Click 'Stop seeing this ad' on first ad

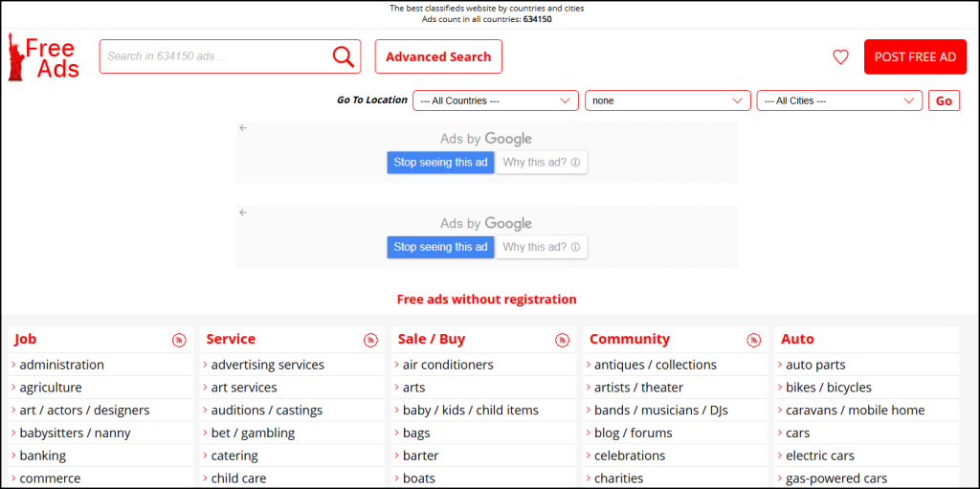click(x=440, y=163)
